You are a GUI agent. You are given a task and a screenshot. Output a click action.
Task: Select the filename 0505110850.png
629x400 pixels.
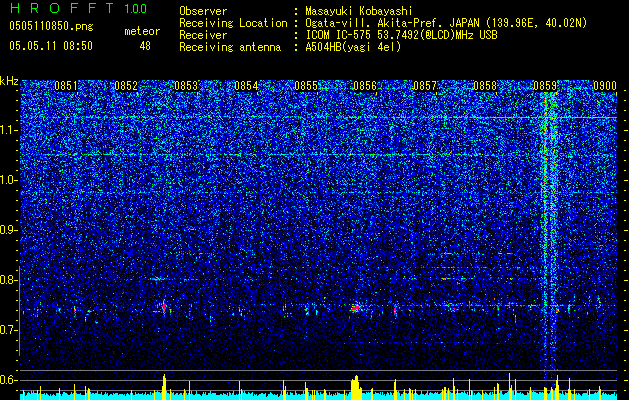pos(51,26)
